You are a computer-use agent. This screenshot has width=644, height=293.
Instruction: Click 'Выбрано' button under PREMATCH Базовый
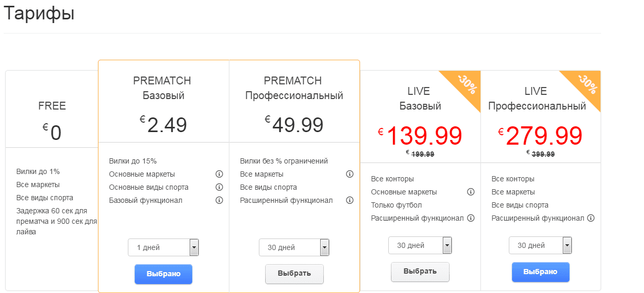tap(163, 274)
